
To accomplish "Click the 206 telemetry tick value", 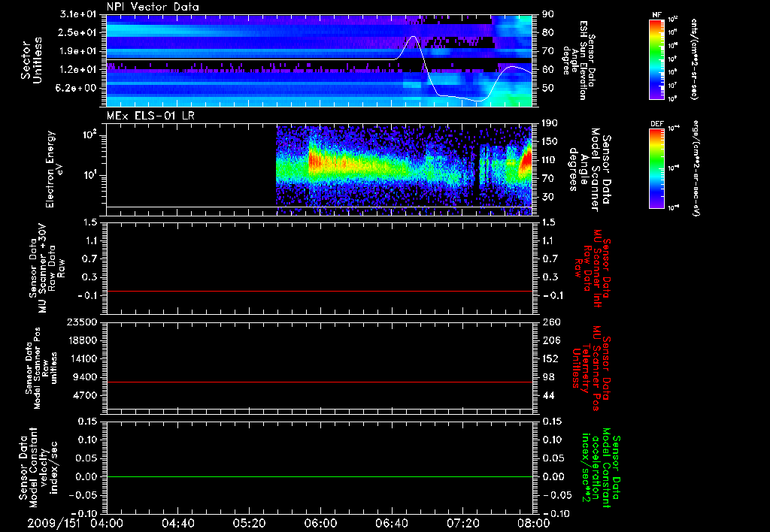I will click(x=551, y=340).
